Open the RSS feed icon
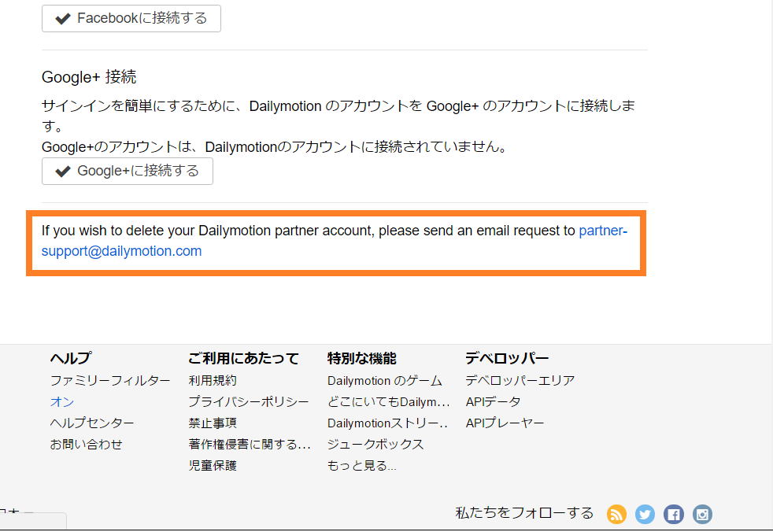The width and height of the screenshot is (773, 532). click(x=616, y=514)
